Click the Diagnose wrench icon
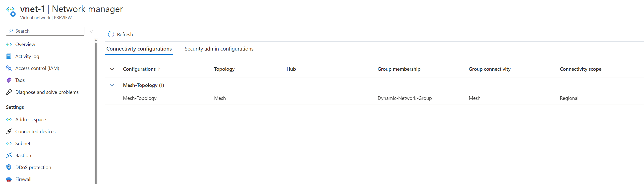The width and height of the screenshot is (644, 184). pyautogui.click(x=9, y=92)
